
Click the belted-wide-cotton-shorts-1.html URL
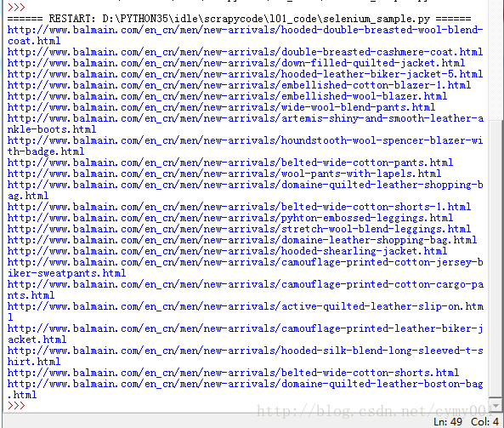pyautogui.click(x=239, y=207)
